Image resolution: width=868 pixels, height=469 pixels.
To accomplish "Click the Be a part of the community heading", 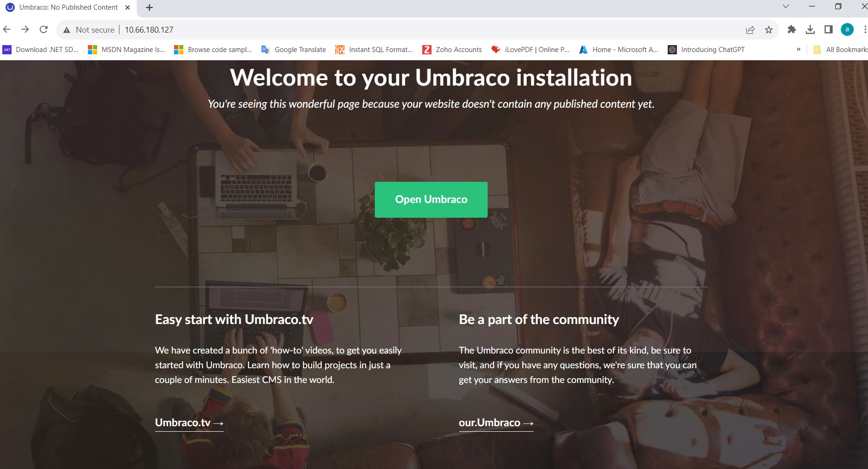I will click(539, 319).
